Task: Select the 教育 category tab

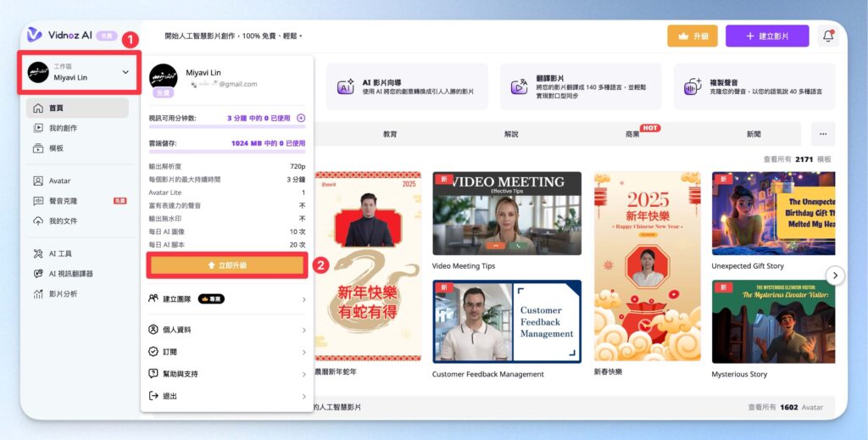Action: tap(390, 134)
